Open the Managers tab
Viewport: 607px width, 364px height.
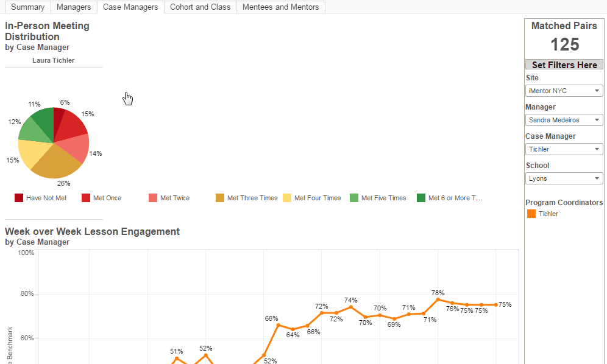click(x=74, y=7)
